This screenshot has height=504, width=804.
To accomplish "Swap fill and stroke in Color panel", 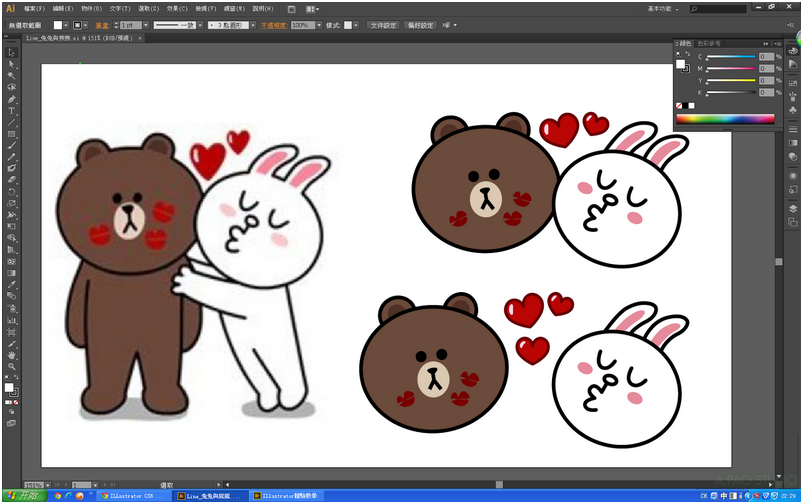I will [x=688, y=54].
